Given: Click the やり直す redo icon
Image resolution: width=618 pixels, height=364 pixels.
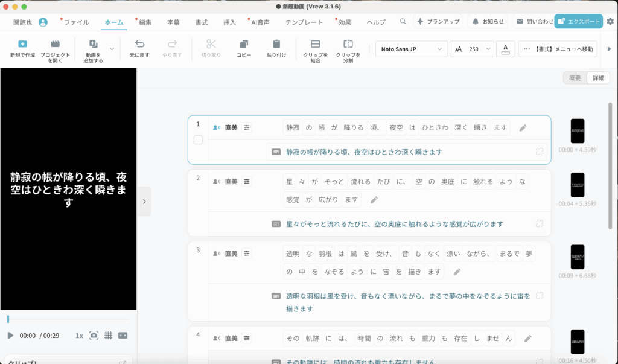Looking at the screenshot, I should coord(172,44).
